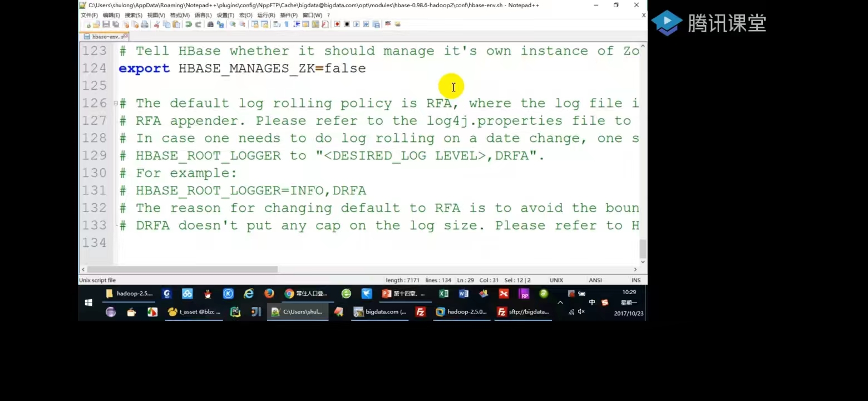868x401 pixels.
Task: Click UNIX line ending status field
Action: tap(556, 280)
